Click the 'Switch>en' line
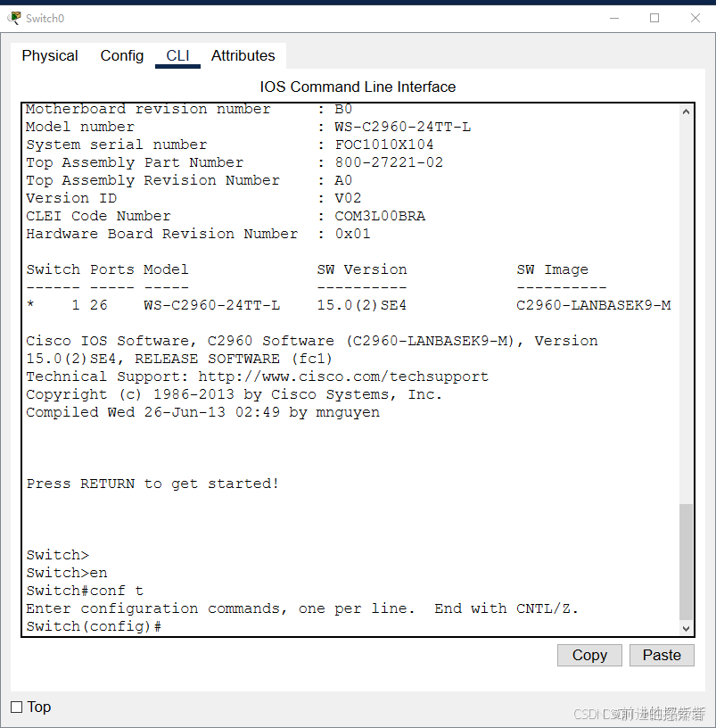 [x=67, y=573]
